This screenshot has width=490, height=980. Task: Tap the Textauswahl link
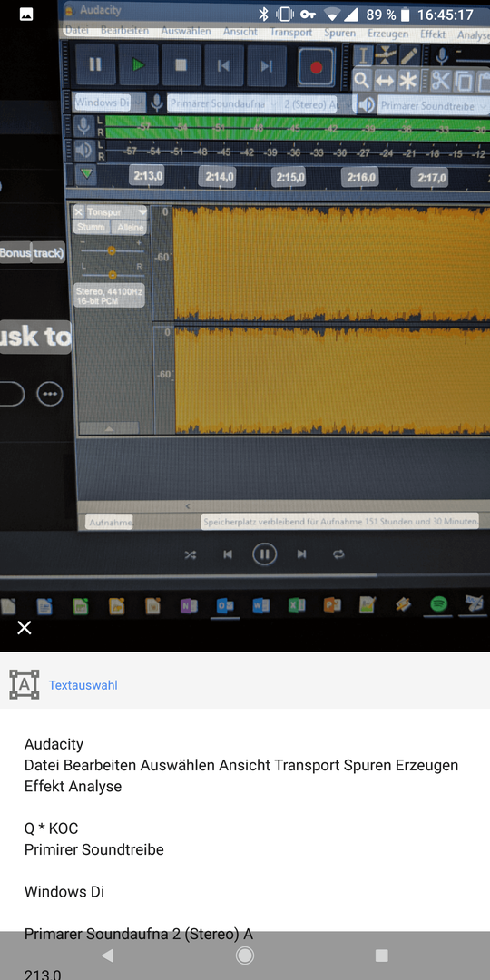tap(83, 685)
